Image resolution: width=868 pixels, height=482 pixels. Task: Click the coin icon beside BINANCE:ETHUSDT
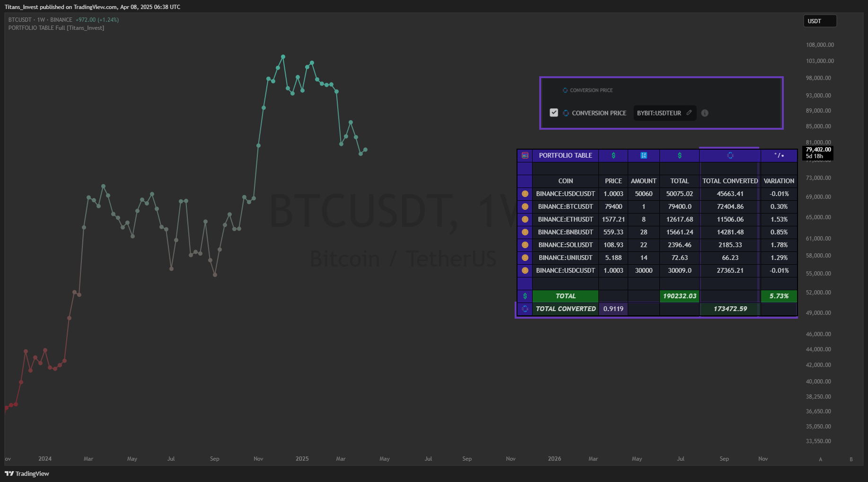click(525, 219)
